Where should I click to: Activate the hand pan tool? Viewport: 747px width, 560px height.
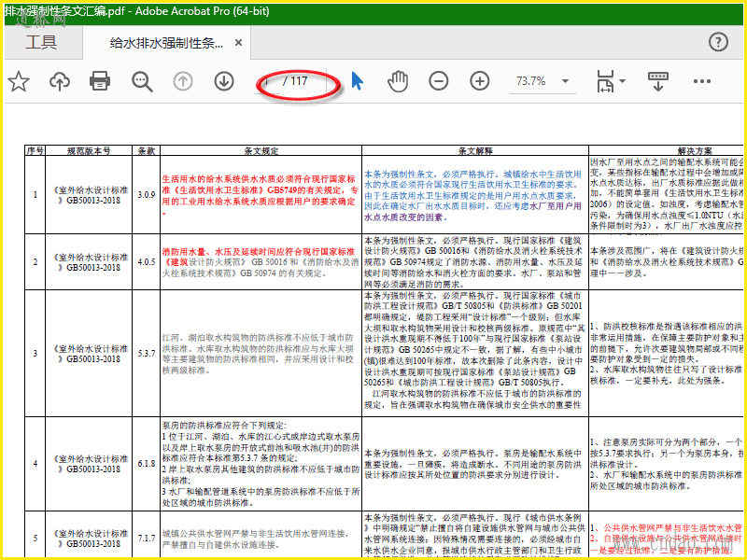coord(398,81)
